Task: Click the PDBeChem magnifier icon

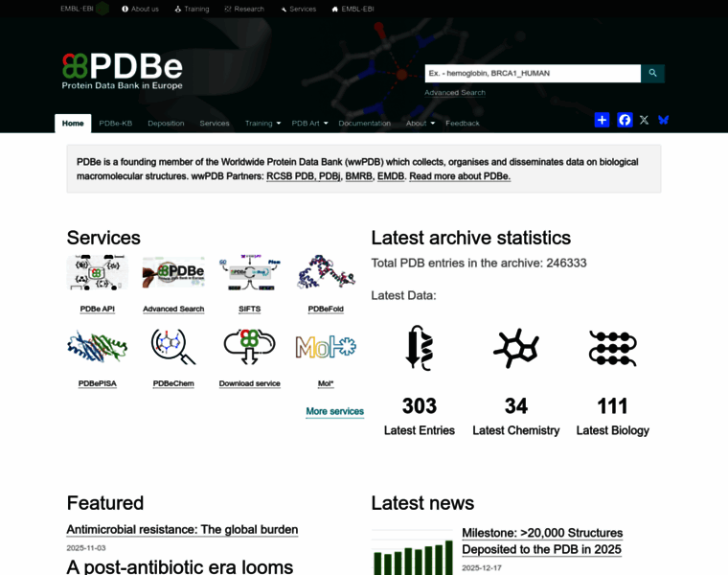Action: [173, 347]
